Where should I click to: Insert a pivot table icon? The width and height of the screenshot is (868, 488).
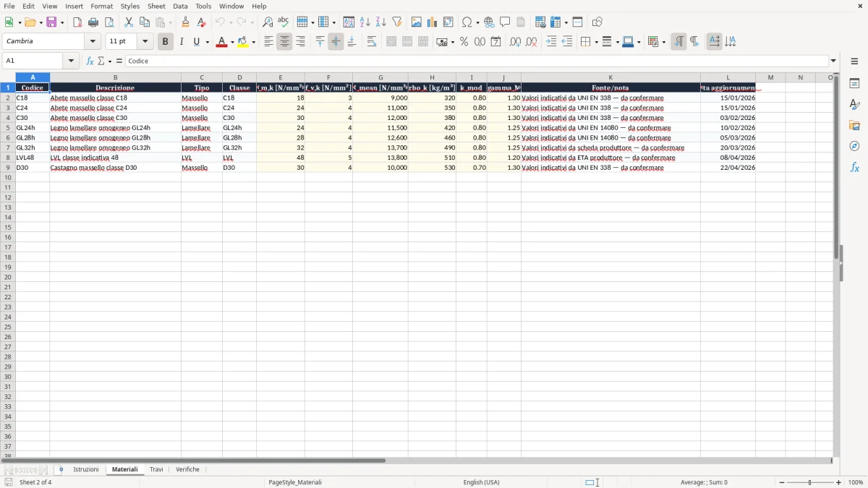[448, 22]
